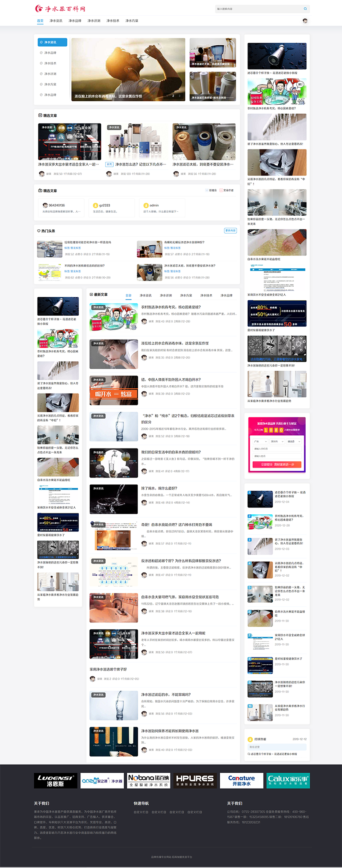Click the search magnifier icon
Screen dimensions: 342x868
[x=305, y=9]
